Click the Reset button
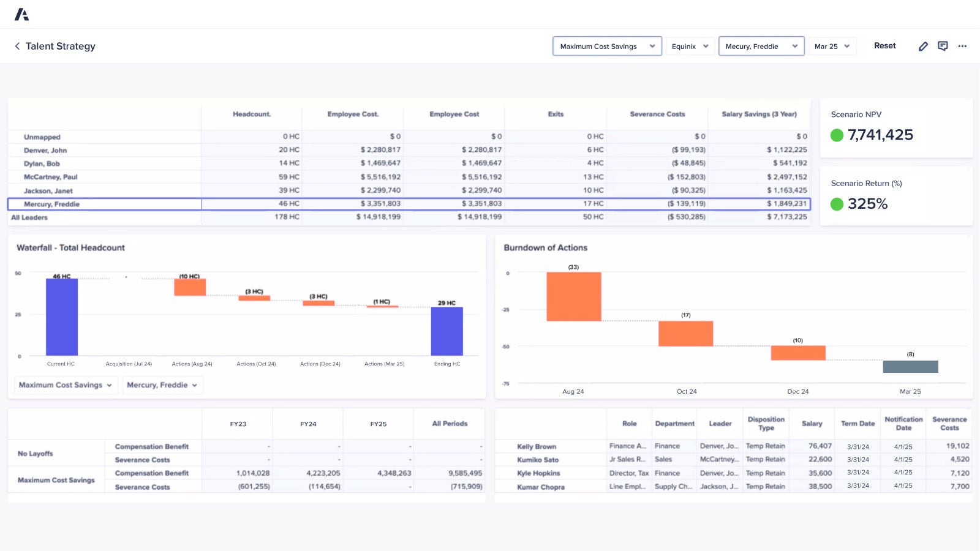Viewport: 980px width, 551px height. [x=884, y=45]
